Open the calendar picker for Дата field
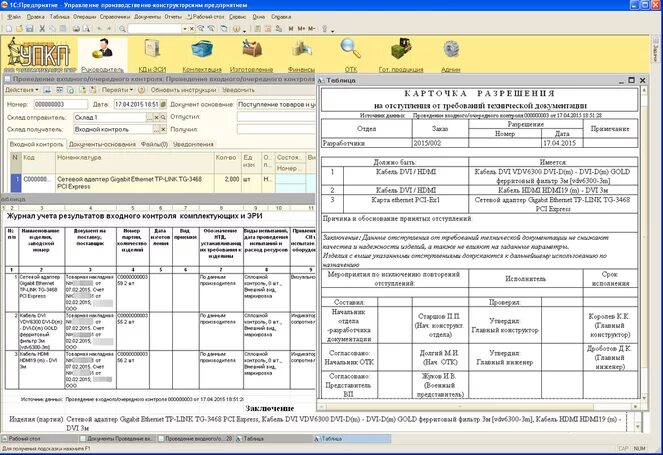Viewport: 663px width, 455px height. tap(163, 104)
